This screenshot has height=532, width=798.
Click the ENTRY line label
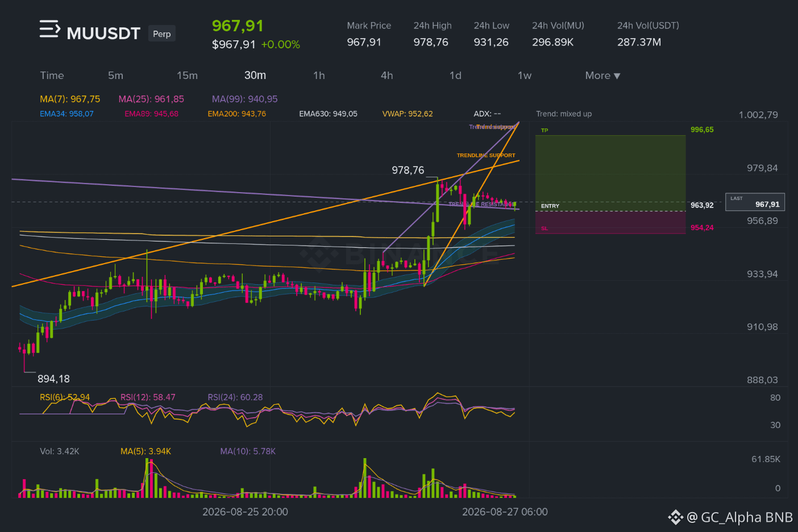(550, 206)
